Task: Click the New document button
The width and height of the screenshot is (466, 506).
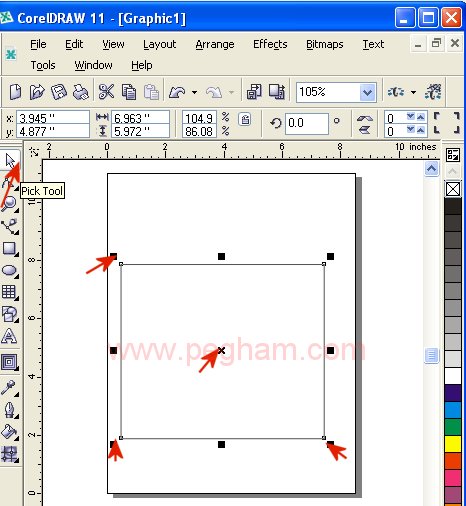Action: [15, 92]
